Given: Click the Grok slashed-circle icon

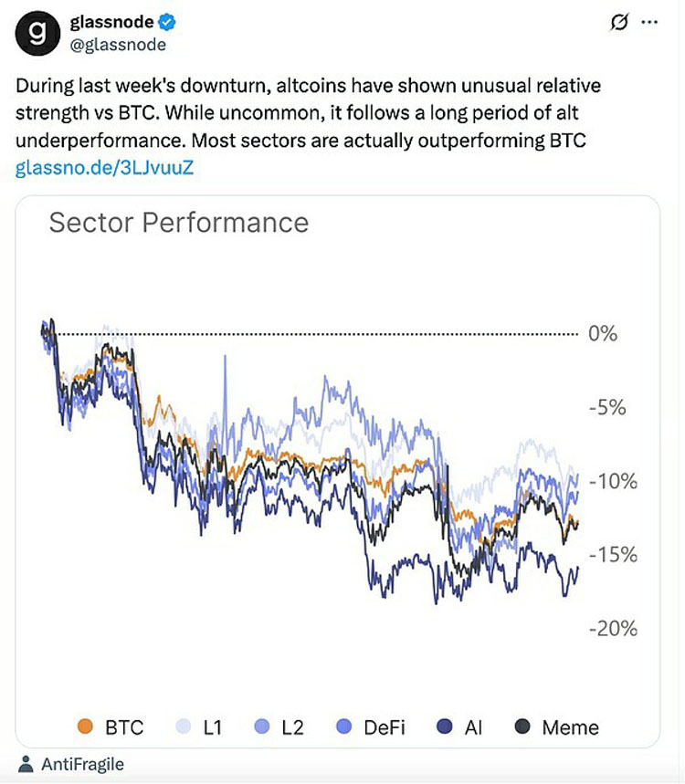Looking at the screenshot, I should [x=619, y=22].
